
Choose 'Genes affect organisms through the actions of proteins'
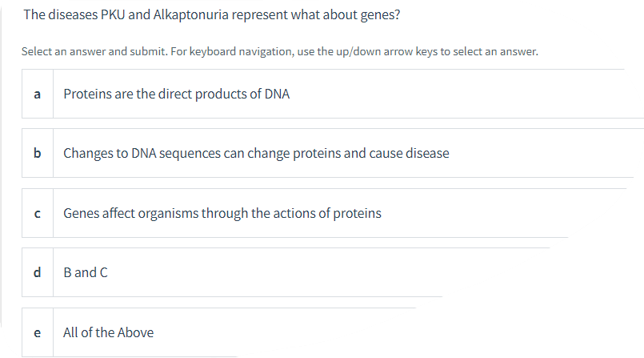[x=222, y=213]
